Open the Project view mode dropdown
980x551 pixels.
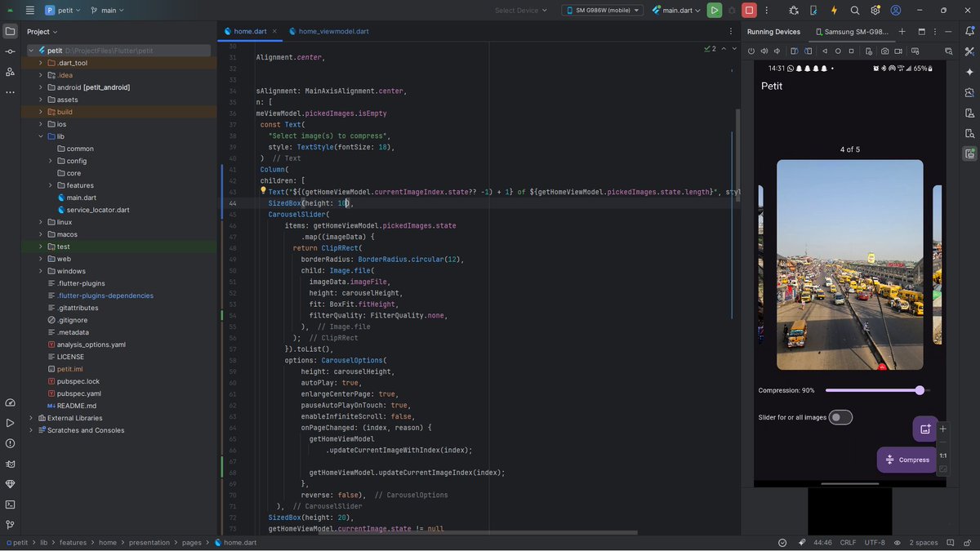pos(42,31)
